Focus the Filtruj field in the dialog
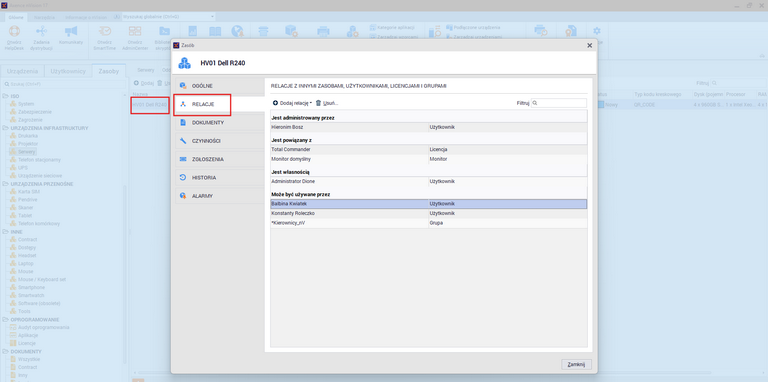Viewport: 768px width, 382px height. point(559,103)
